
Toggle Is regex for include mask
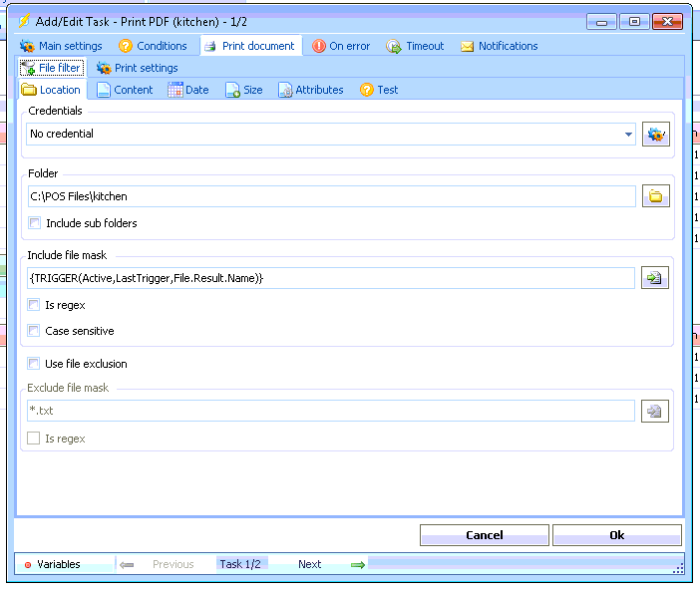[35, 305]
